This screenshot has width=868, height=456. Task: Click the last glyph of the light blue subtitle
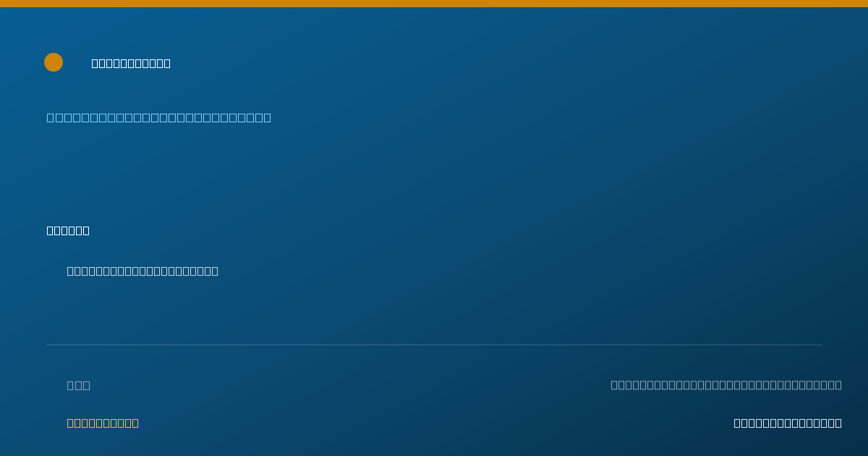(x=268, y=117)
